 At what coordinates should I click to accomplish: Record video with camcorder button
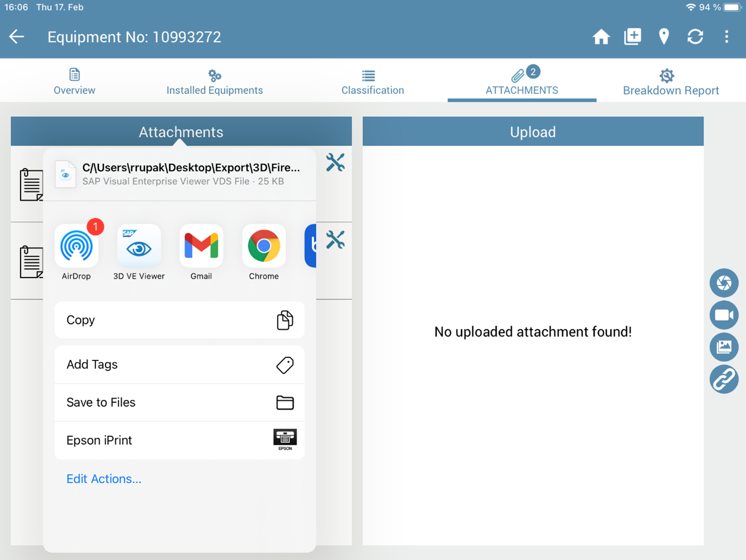click(x=724, y=315)
